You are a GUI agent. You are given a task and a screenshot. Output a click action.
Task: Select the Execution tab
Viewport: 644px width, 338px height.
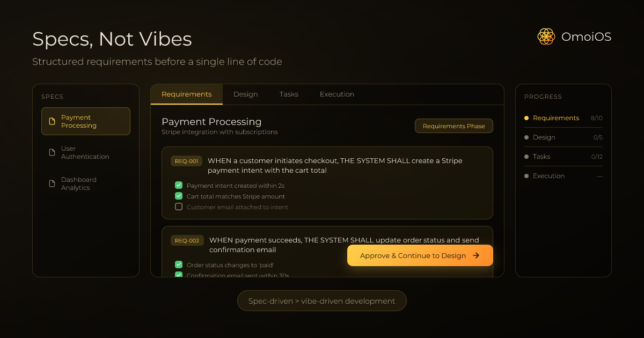coord(336,94)
